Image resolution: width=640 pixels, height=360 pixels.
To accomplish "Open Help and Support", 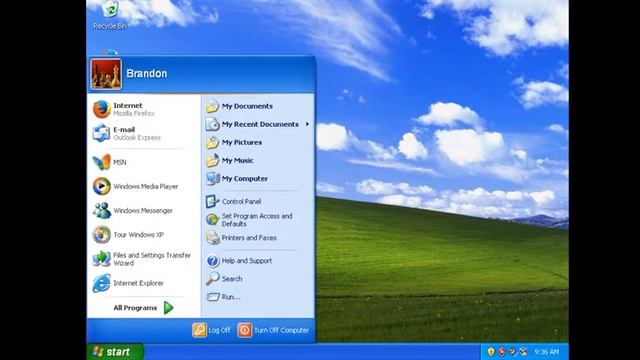I will [258, 261].
